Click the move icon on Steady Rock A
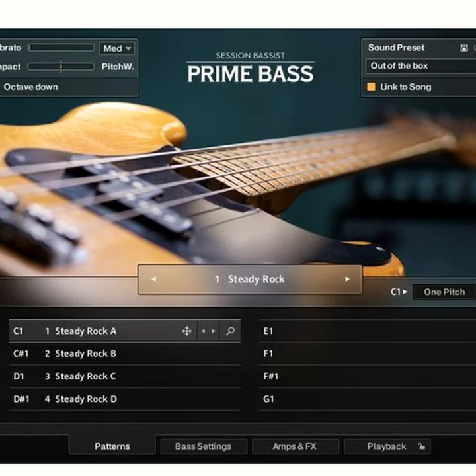Viewport: 476px width, 476px height. [x=186, y=331]
